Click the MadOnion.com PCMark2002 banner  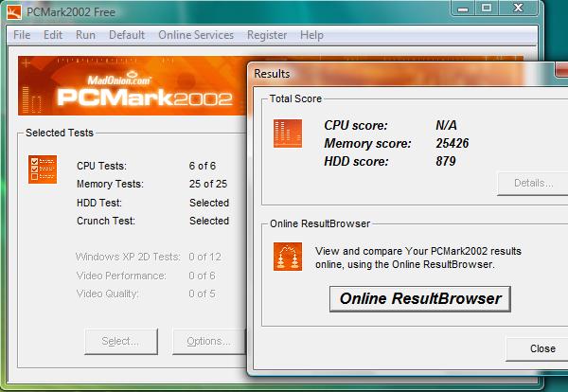133,86
